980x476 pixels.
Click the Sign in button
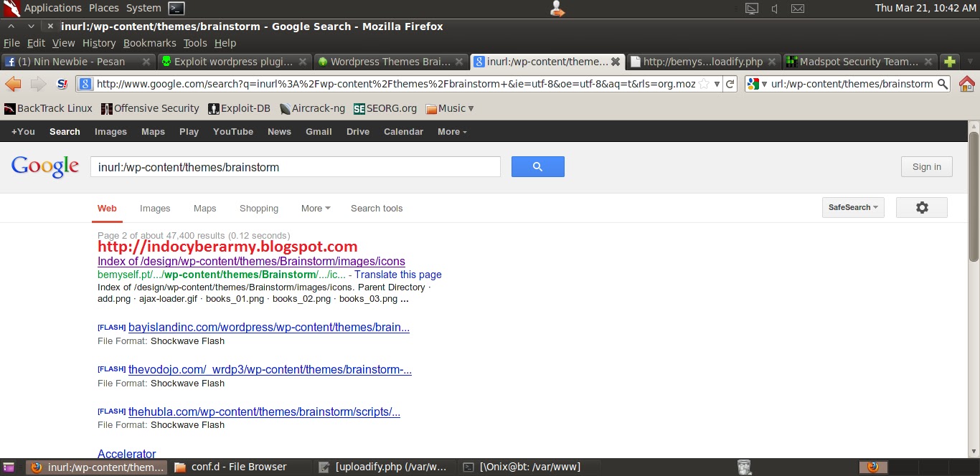coord(926,166)
